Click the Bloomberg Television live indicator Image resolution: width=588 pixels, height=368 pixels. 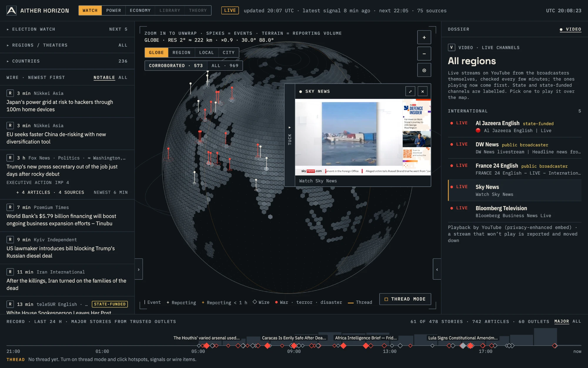pyautogui.click(x=459, y=208)
